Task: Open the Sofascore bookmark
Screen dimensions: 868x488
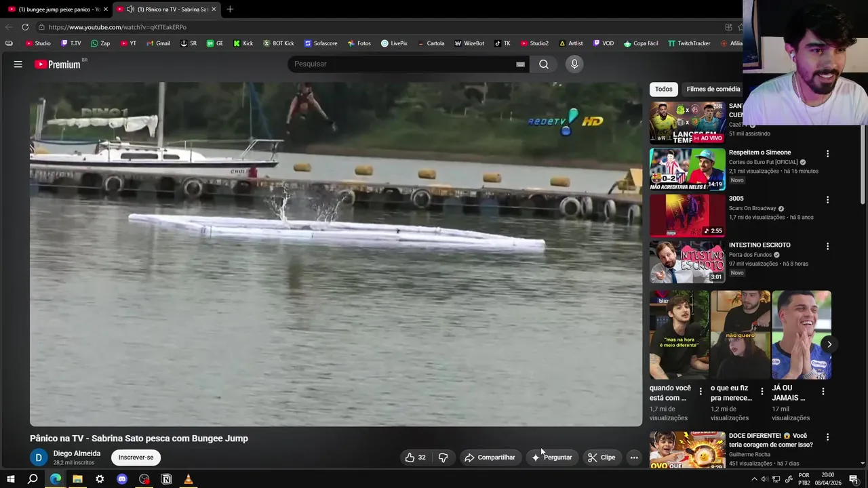Action: pyautogui.click(x=321, y=43)
